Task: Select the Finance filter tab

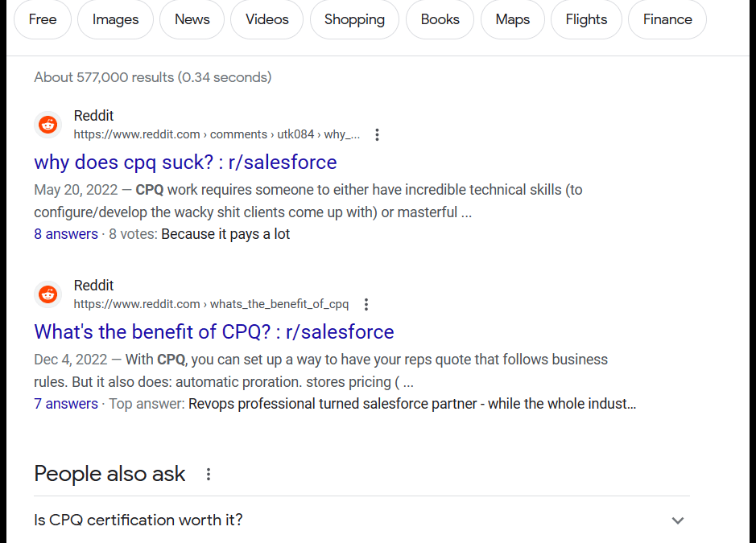Action: 667,19
